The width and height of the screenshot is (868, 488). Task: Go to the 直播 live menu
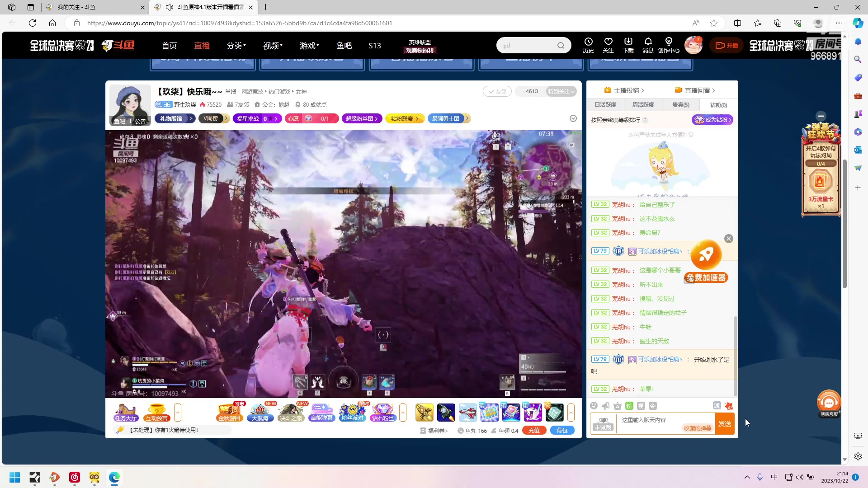coord(202,46)
